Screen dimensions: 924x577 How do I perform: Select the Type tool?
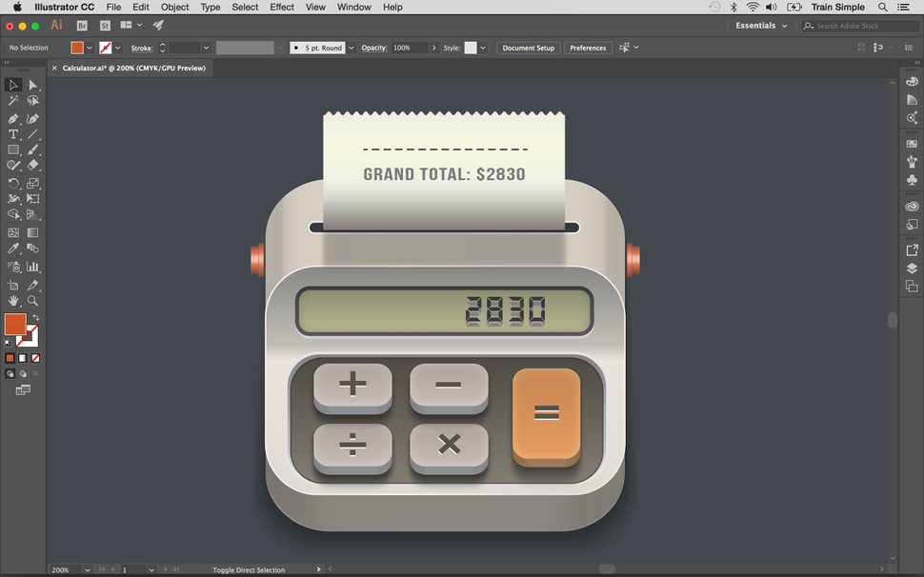pyautogui.click(x=13, y=134)
